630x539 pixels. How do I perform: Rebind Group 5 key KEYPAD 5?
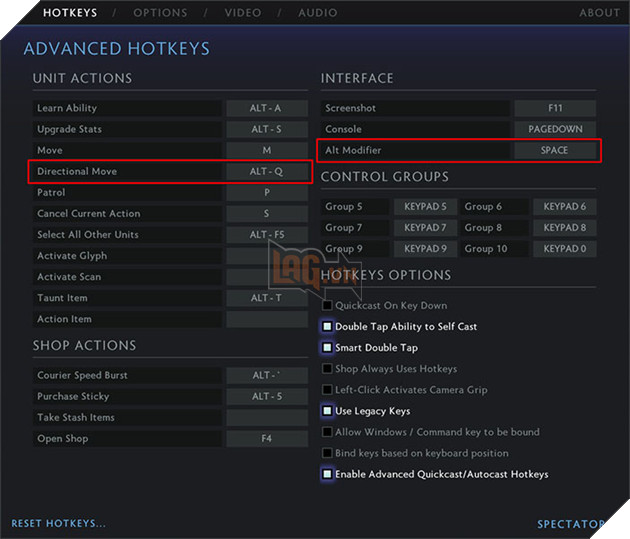[x=425, y=206]
